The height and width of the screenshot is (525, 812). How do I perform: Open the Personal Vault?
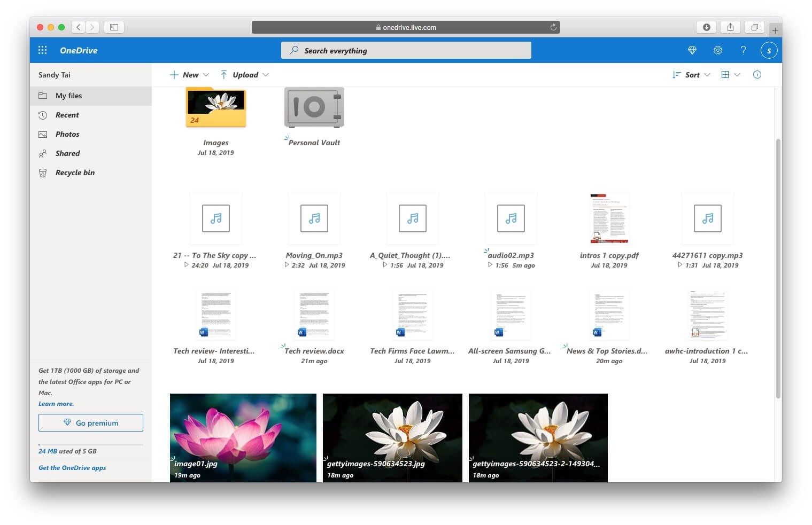point(314,107)
